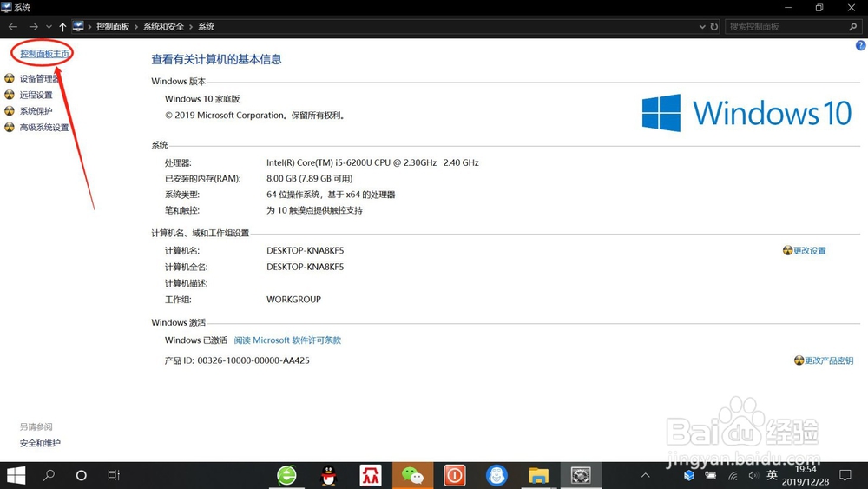
Task: Open volume speaker tray icon
Action: 753,475
